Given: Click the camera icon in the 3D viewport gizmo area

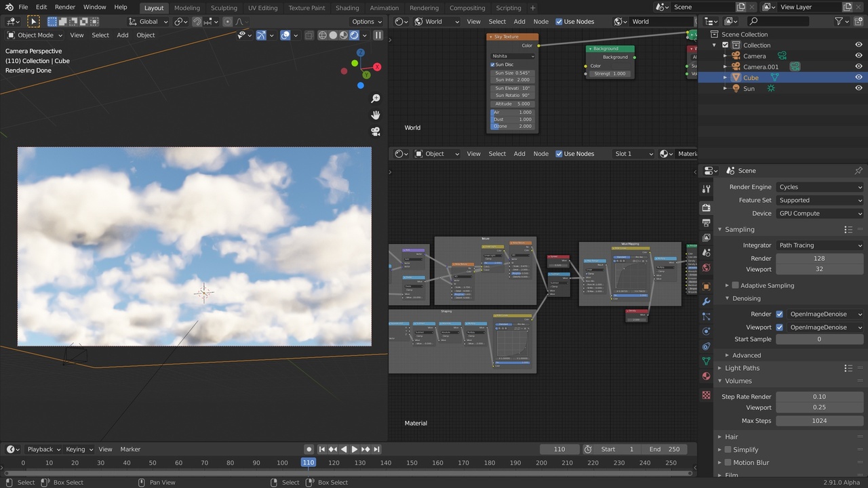Looking at the screenshot, I should click(x=376, y=131).
